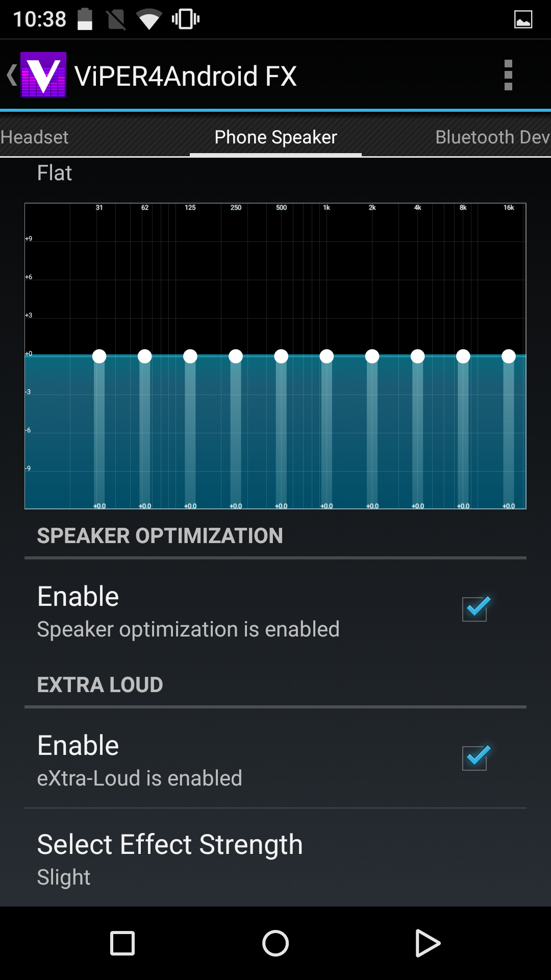The height and width of the screenshot is (980, 551).
Task: Switch to the Bluetooth Device tab
Action: [x=492, y=137]
